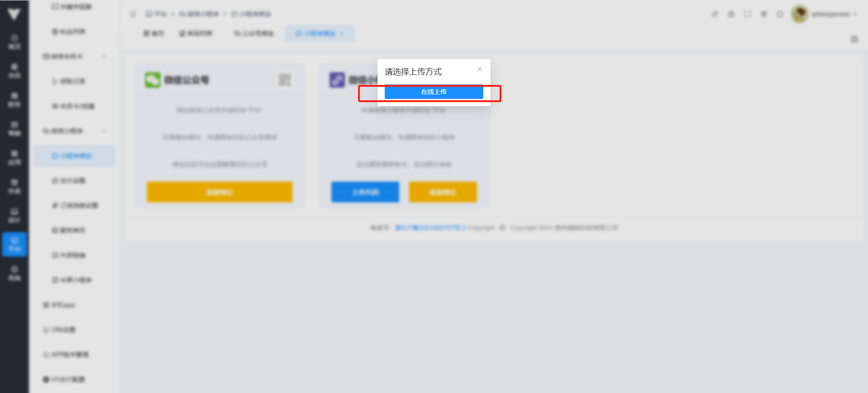The image size is (868, 393).
Task: Click the user avatar in top header
Action: 799,14
